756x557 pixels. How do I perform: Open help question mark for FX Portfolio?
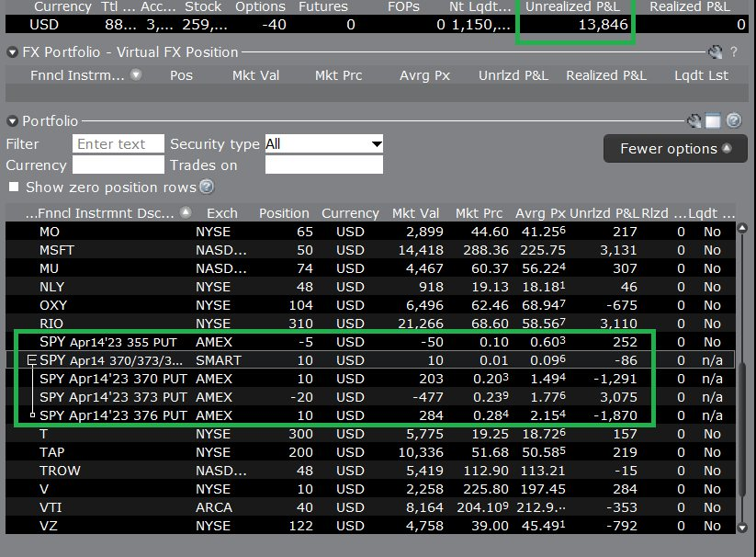coord(734,52)
